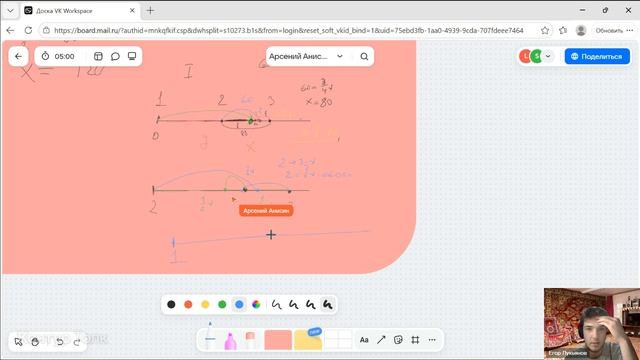Open a new browser tab
Viewport: 640px width, 360px height.
coord(150,11)
